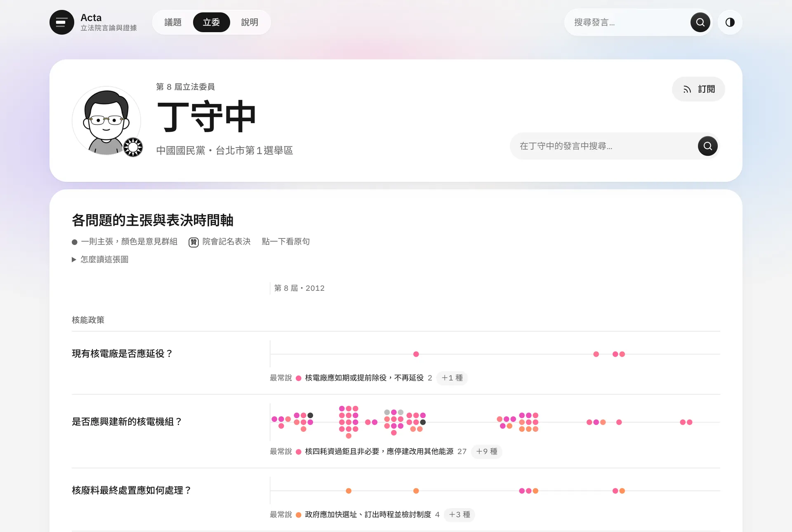Expand 怎麼讀這張圖 disclosure
The width and height of the screenshot is (792, 532).
[100, 259]
